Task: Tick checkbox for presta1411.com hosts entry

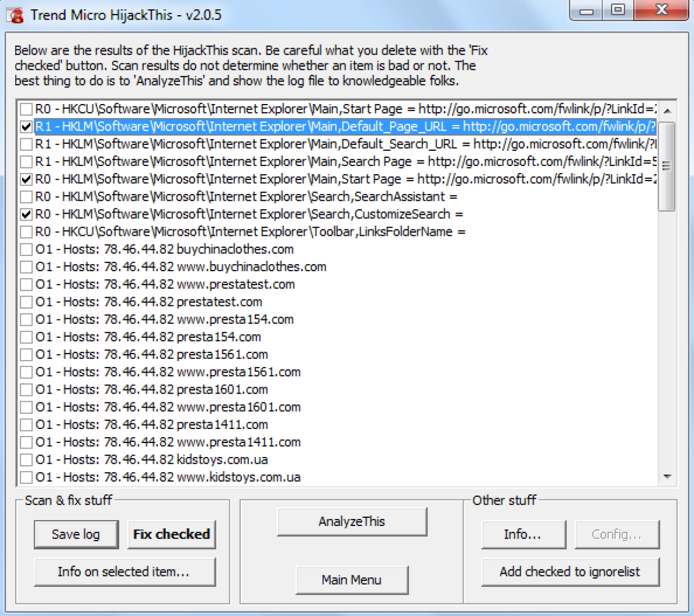Action: [26, 425]
